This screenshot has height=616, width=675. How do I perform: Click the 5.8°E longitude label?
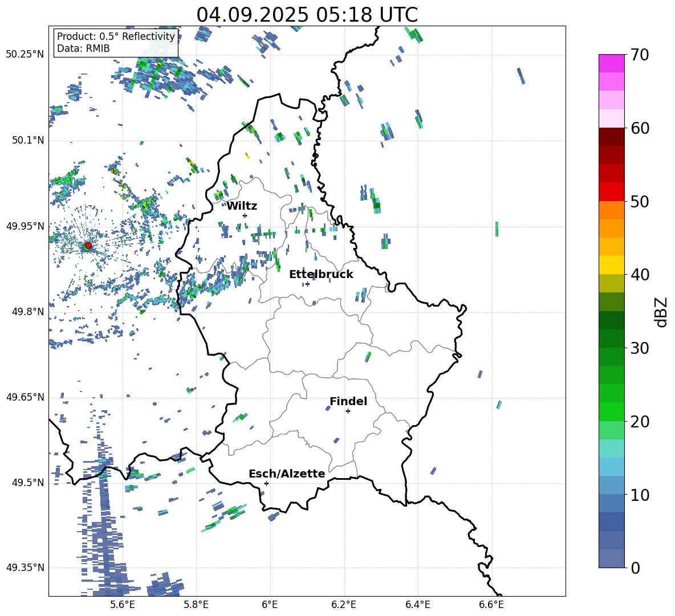196,605
